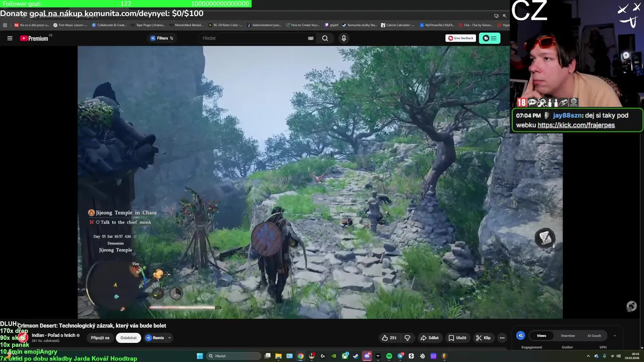Open FL Studio from the taskbar
644x362 pixels.
(x=444, y=356)
